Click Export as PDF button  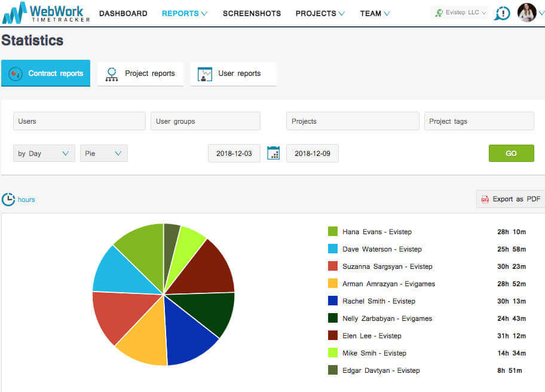pos(510,199)
